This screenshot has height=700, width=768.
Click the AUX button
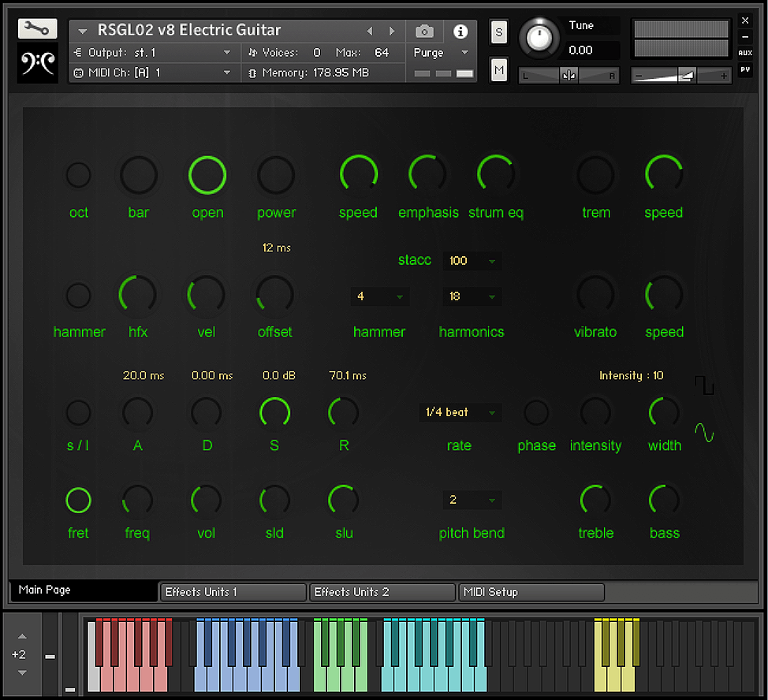pyautogui.click(x=745, y=53)
